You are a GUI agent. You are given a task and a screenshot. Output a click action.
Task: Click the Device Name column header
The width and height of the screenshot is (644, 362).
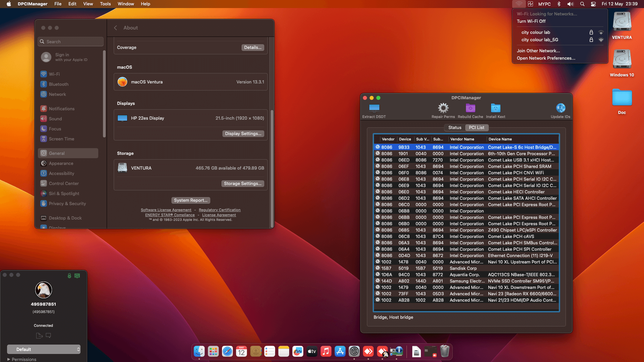coord(523,139)
